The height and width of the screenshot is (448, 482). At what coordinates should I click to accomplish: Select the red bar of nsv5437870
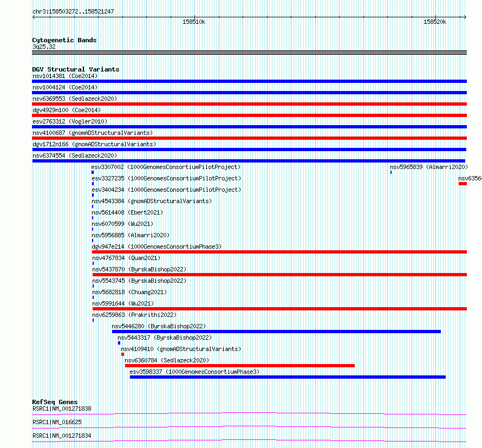(280, 275)
